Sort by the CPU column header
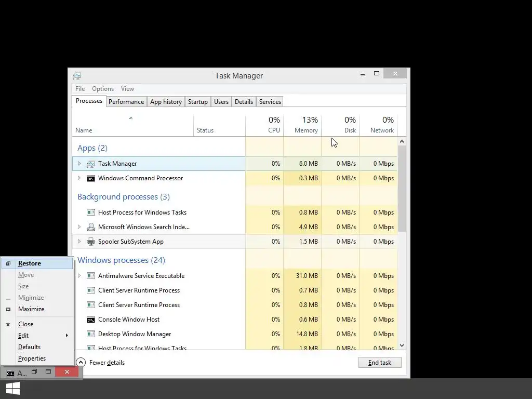The height and width of the screenshot is (399, 532). (264, 125)
